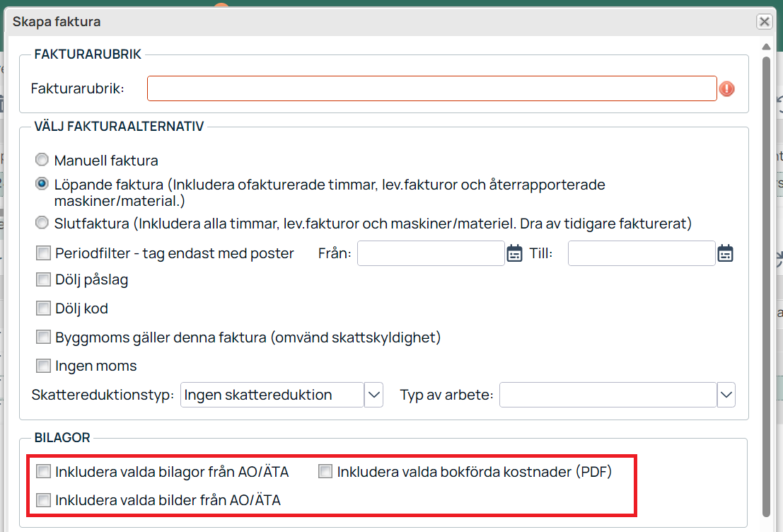Expand the Skattereduktionstyp dropdown
Viewport: 783px width, 532px height.
(373, 395)
